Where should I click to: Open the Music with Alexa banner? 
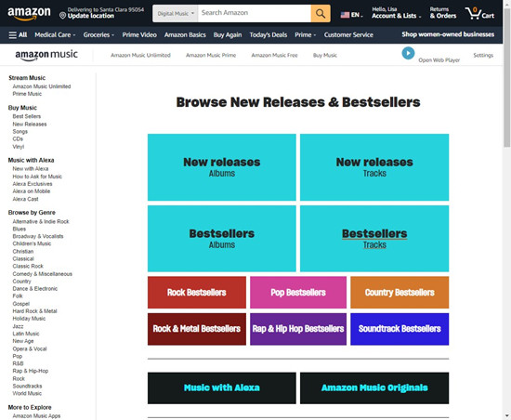tap(222, 387)
